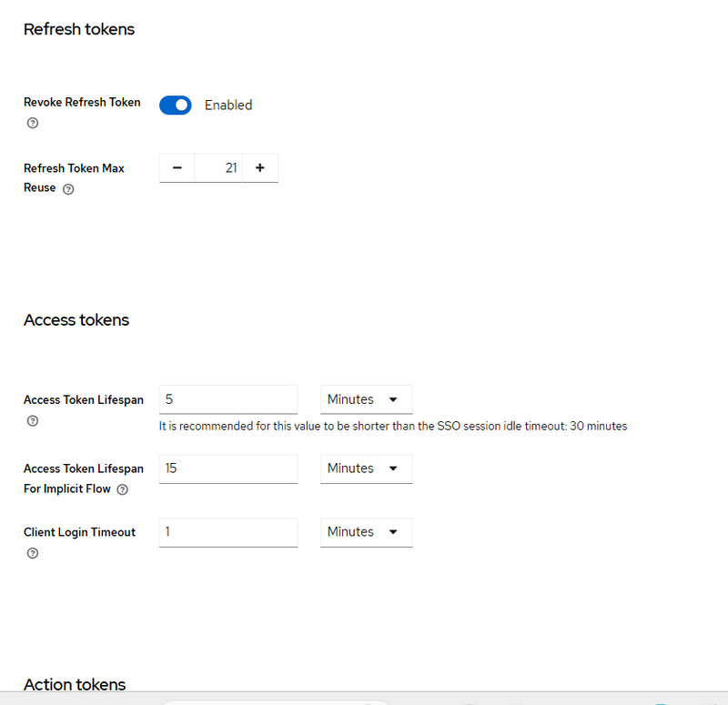Image resolution: width=728 pixels, height=705 pixels.
Task: Open help for Revoke Refresh Token
Action: [x=33, y=123]
